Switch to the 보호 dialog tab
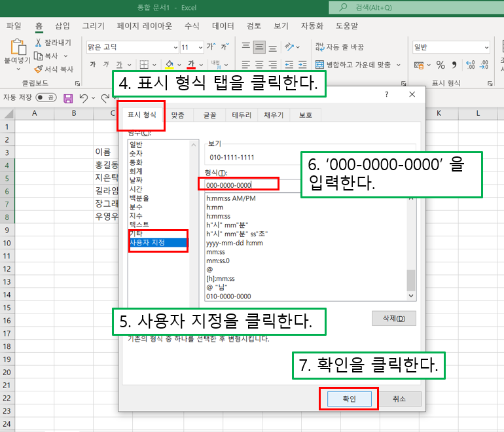This screenshot has height=432, width=504. tap(306, 115)
